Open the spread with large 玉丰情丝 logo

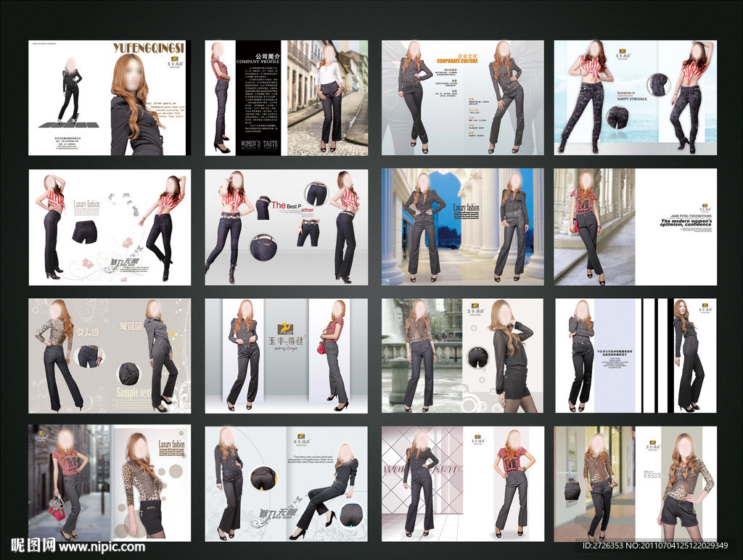coord(286,356)
